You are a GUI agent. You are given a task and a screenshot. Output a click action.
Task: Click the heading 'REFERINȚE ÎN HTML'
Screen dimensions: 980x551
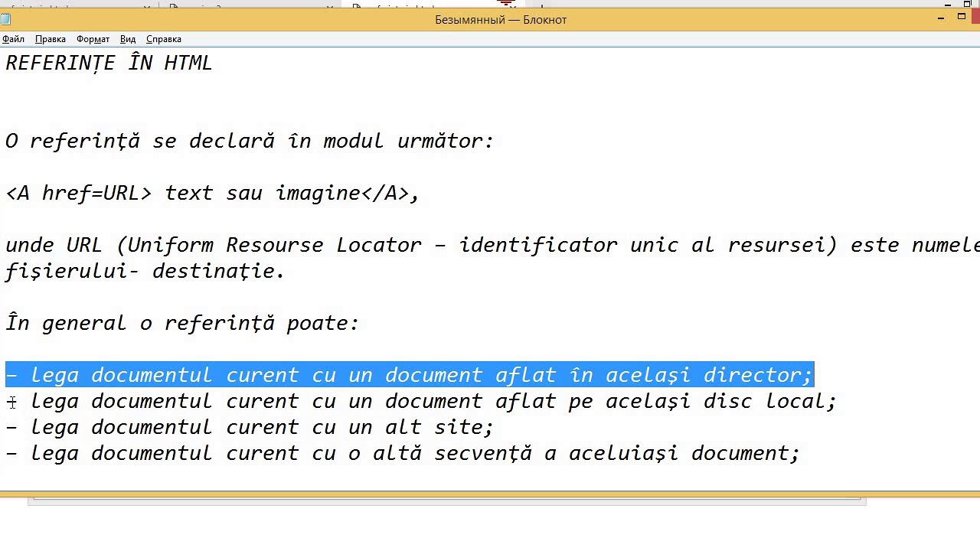pos(109,63)
